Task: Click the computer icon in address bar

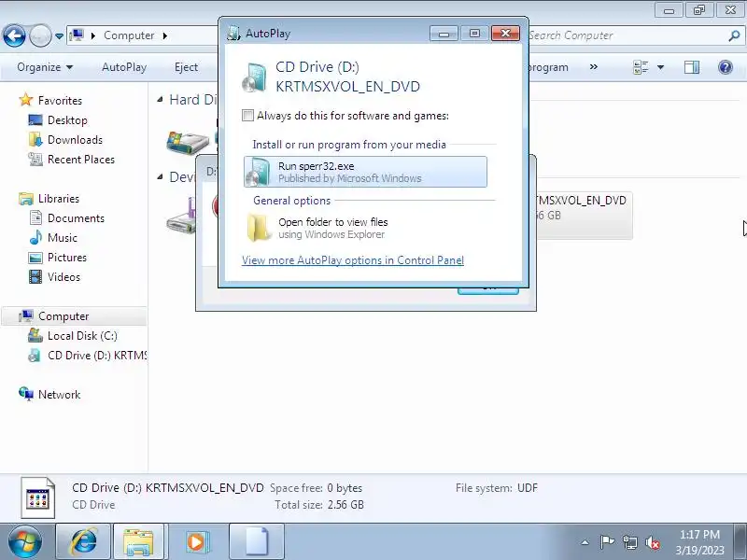Action: pos(77,35)
